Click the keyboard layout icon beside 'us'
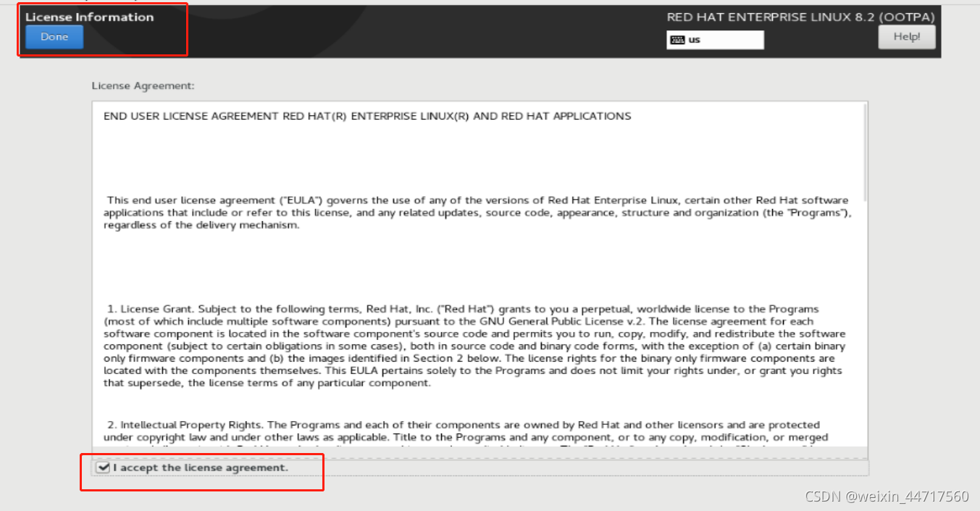The image size is (980, 511). coord(677,40)
